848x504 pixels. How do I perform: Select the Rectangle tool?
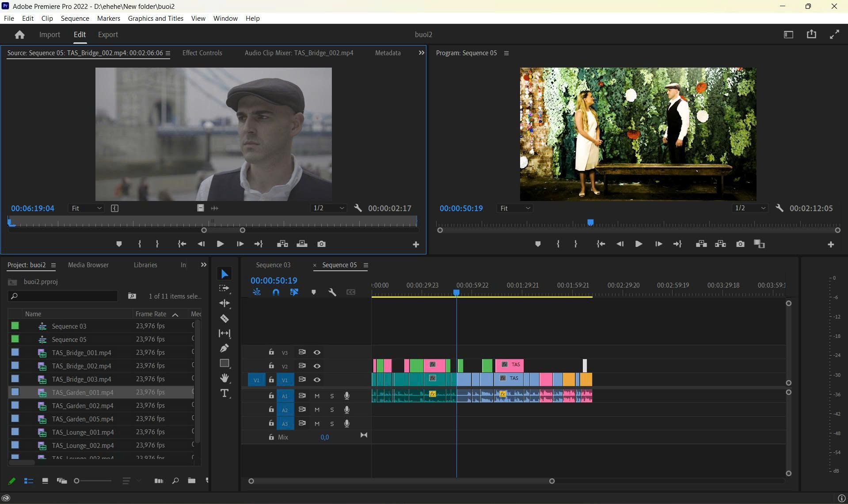224,363
